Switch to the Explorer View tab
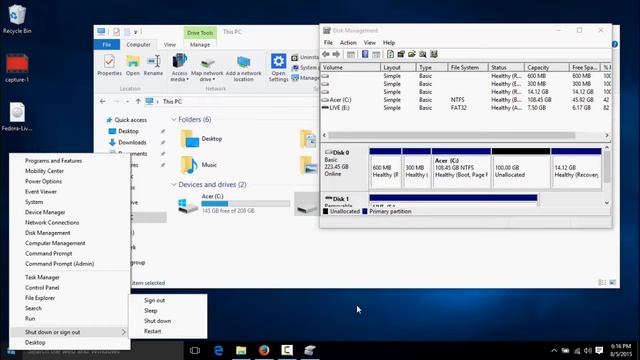 tap(170, 44)
